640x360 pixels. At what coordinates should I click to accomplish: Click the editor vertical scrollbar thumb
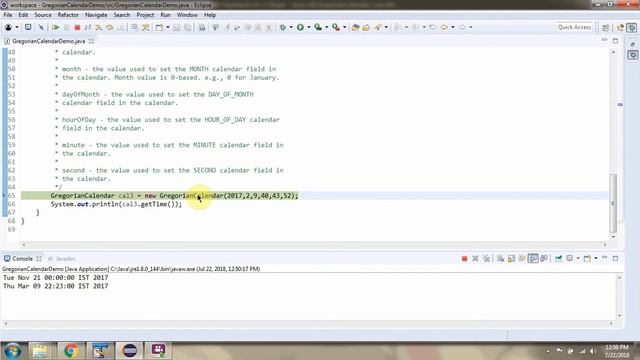[x=613, y=203]
